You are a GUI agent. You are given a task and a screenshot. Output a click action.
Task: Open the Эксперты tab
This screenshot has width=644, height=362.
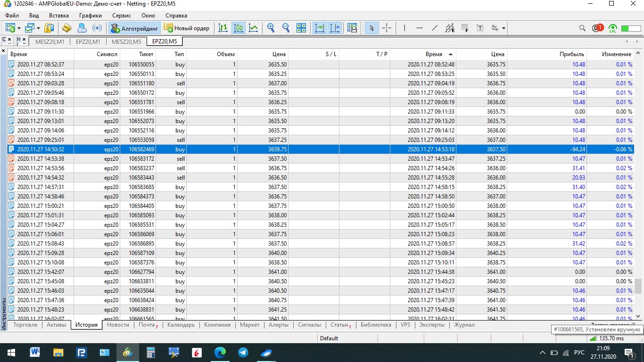432,325
